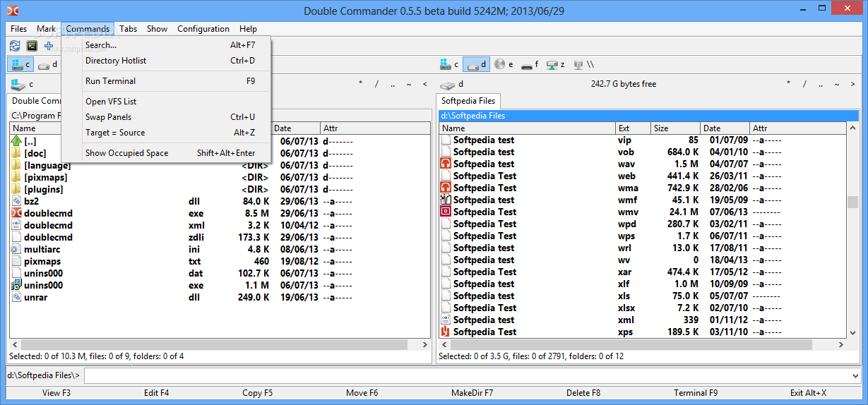Click the MakeDir F7 button
The image size is (868, 405).
(x=472, y=393)
